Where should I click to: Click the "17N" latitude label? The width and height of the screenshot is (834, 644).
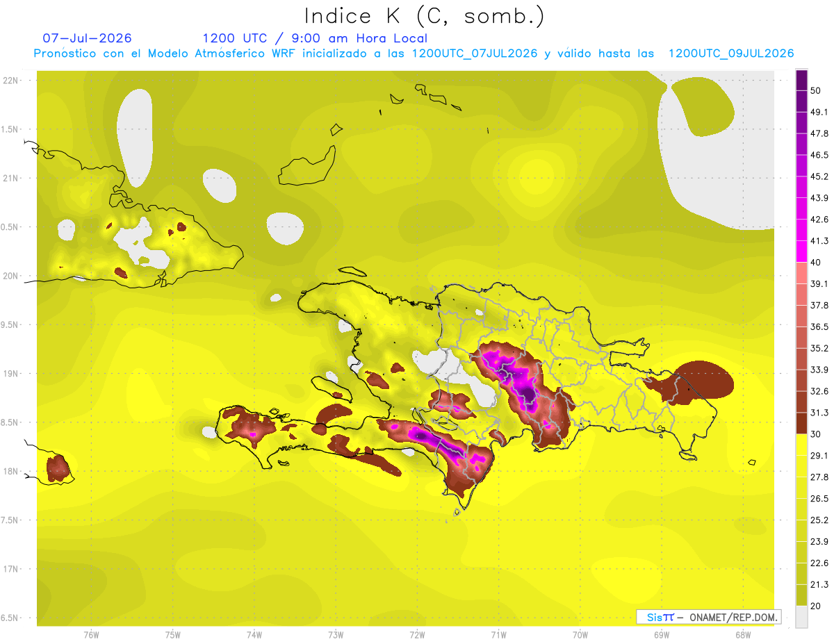tap(10, 569)
